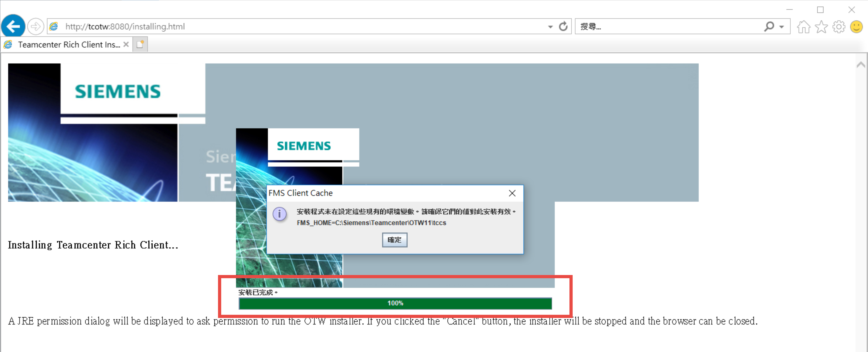The height and width of the screenshot is (352, 868).
Task: Click the SIEMENS logo in installer splash
Action: point(304,146)
